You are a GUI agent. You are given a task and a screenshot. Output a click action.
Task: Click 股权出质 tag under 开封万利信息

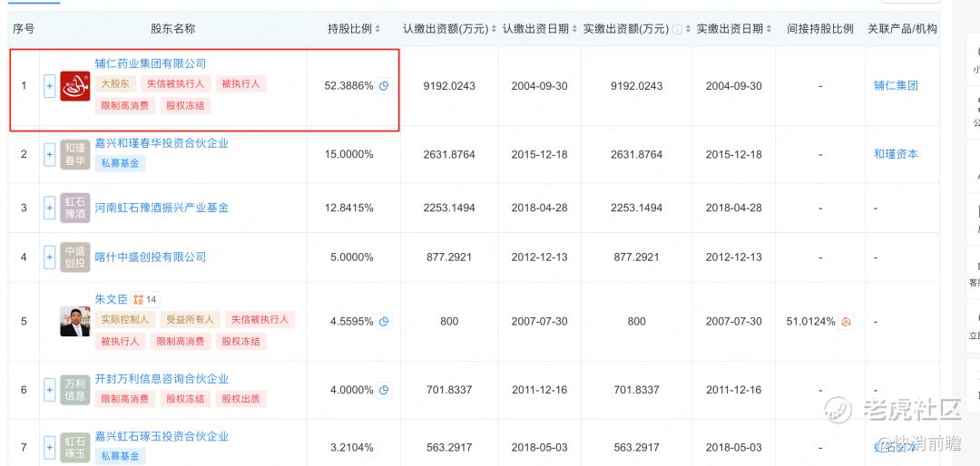241,399
